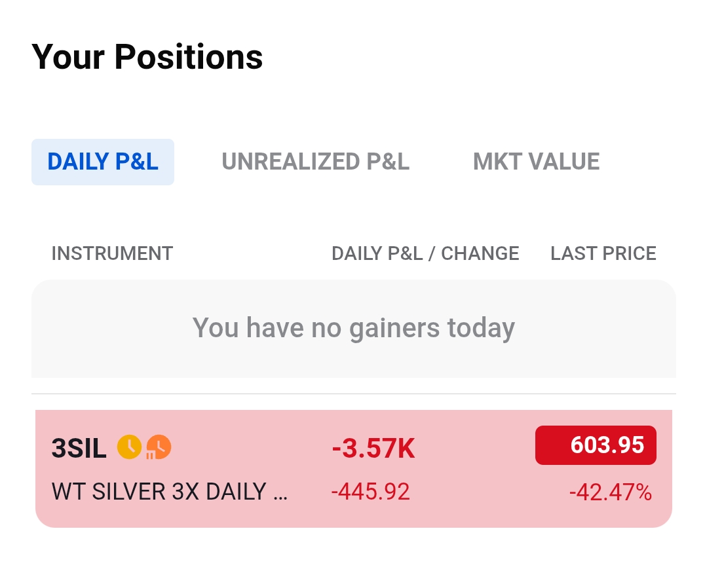The height and width of the screenshot is (588, 705).
Task: Click the DAILY P&L / CHANGE header
Action: 425,253
